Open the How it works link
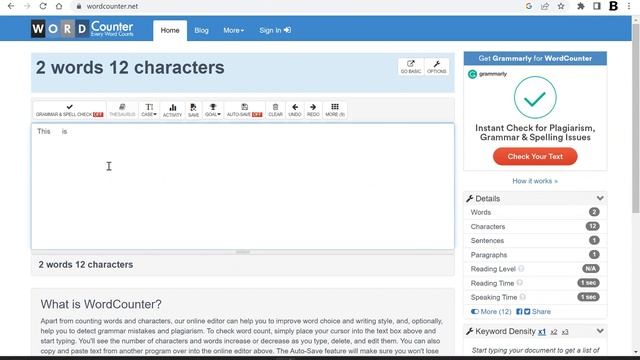Viewport: 640px width, 360px height. click(x=535, y=181)
